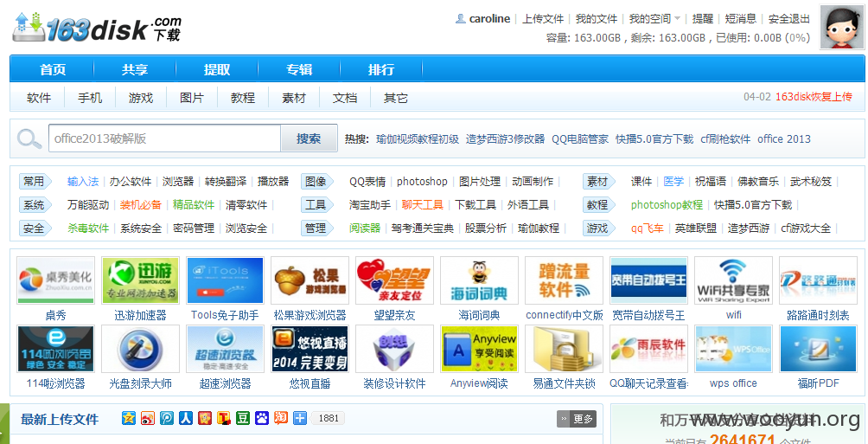Viewport: 868px width, 444px height.
Task: Select the 游戏 category
Action: click(x=141, y=98)
